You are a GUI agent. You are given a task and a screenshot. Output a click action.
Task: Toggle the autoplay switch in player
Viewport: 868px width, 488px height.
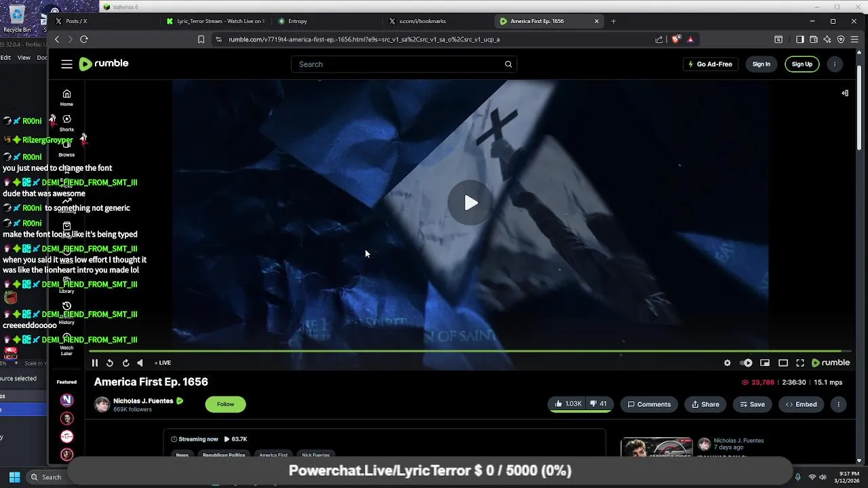[746, 363]
